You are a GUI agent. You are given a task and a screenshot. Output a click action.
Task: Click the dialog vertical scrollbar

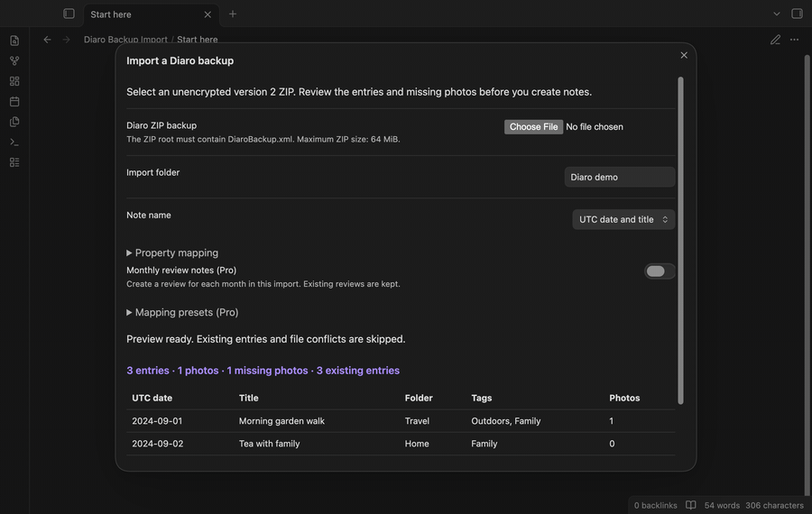(680, 241)
